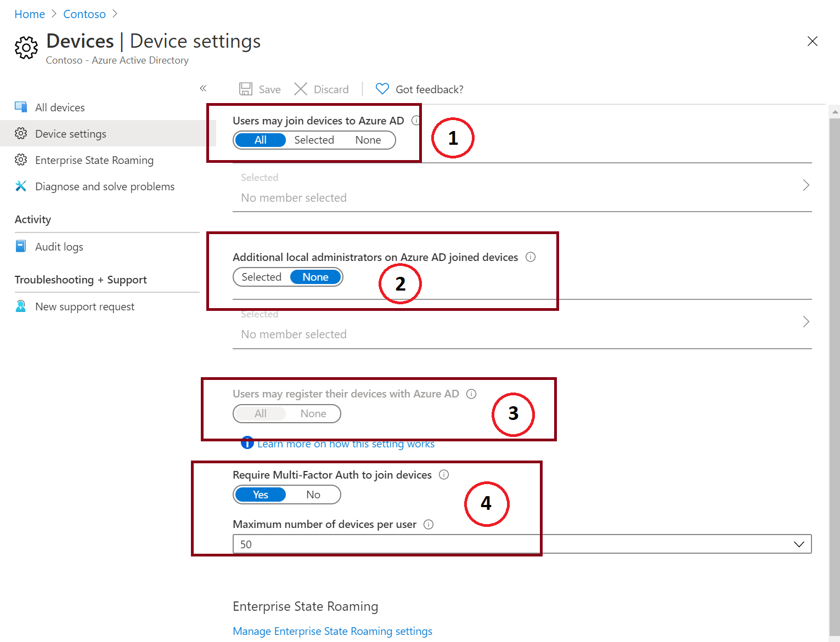
Task: Click info icon beside Additional local administrators
Action: [531, 257]
